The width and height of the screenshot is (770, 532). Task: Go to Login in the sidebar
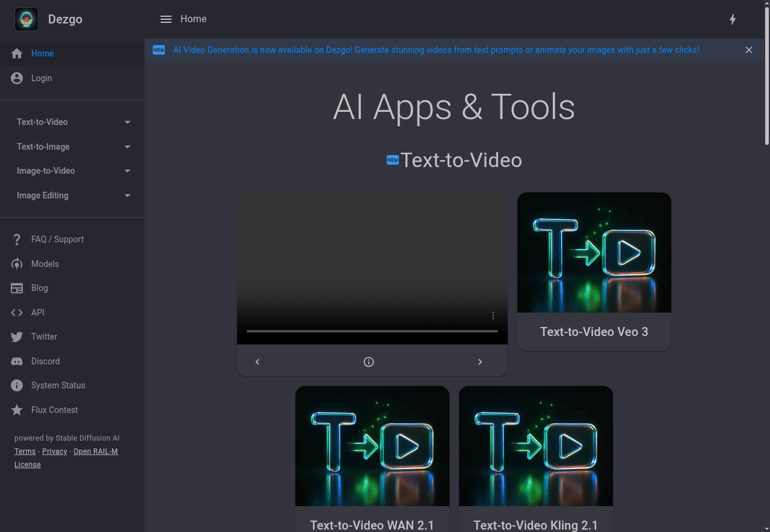[x=42, y=78]
